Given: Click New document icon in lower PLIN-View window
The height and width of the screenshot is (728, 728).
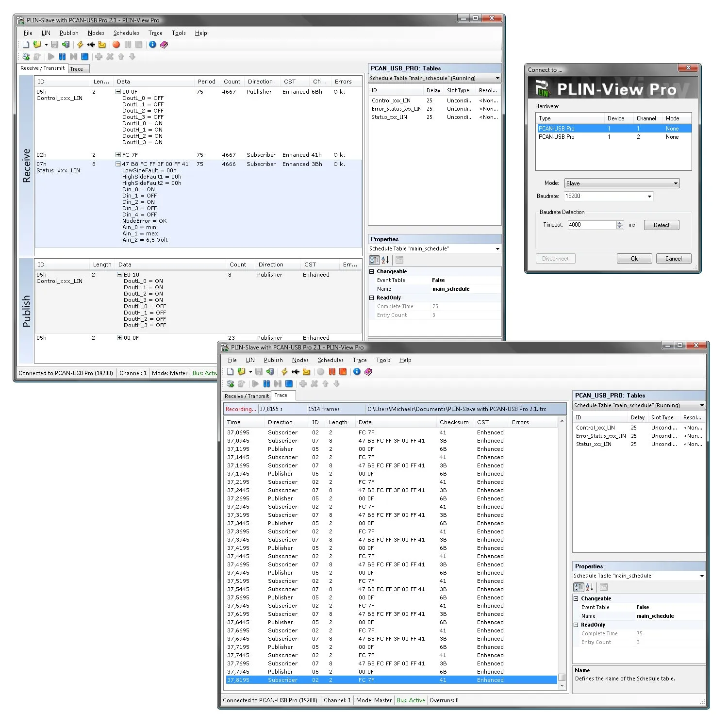Looking at the screenshot, I should [231, 372].
